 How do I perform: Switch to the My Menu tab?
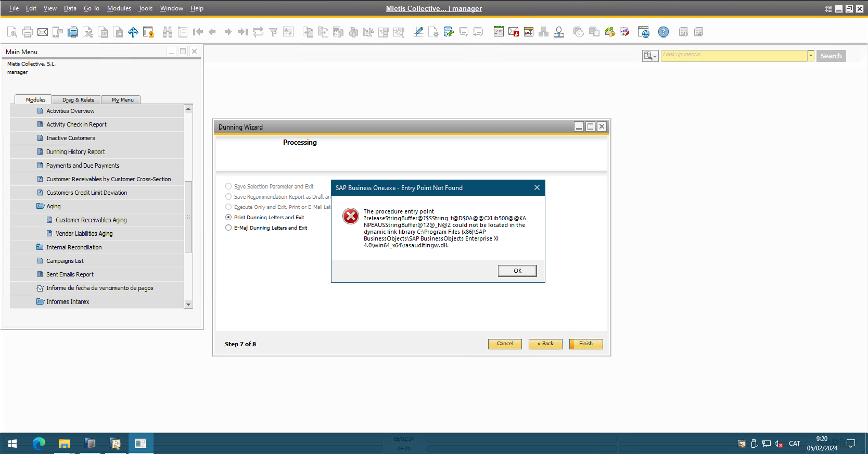click(123, 99)
